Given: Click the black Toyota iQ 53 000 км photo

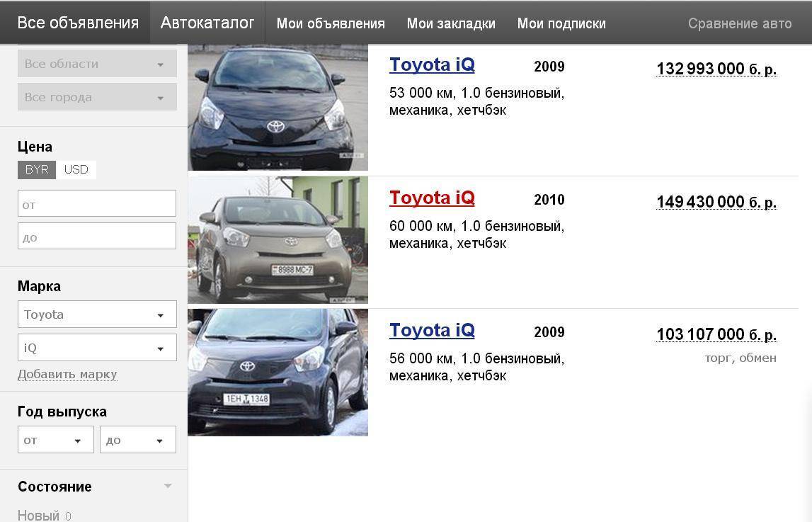Looking at the screenshot, I should (278, 108).
